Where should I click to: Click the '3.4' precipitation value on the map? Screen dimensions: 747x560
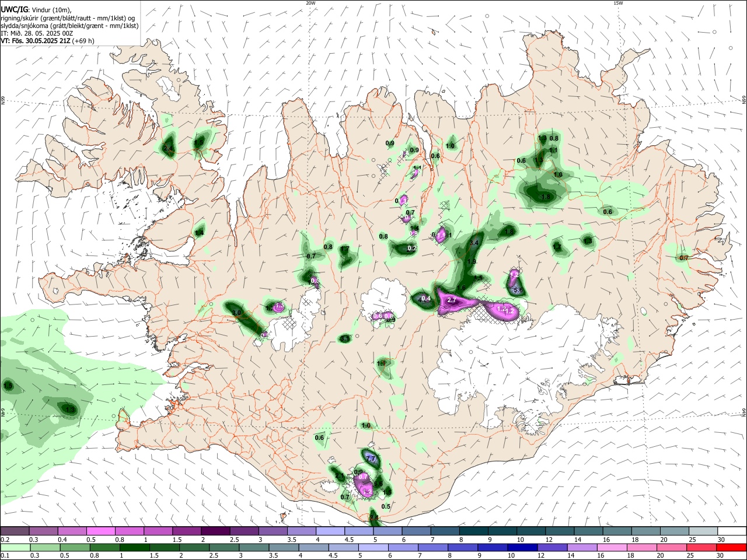(x=474, y=243)
